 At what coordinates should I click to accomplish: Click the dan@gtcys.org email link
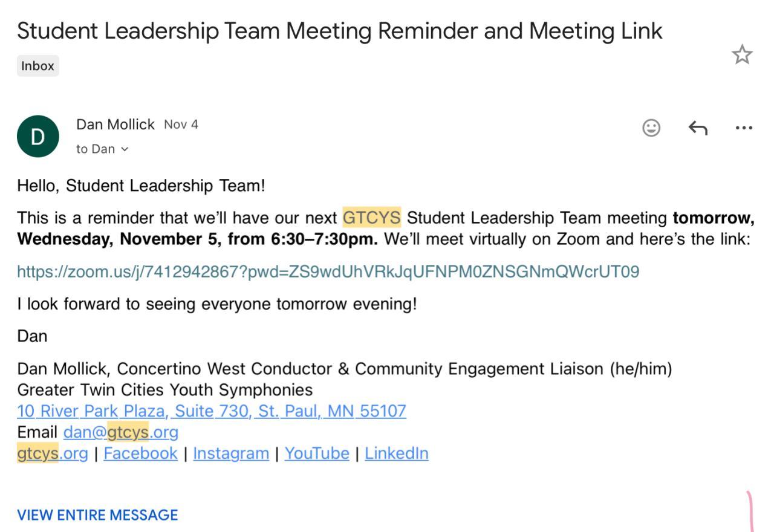[120, 432]
